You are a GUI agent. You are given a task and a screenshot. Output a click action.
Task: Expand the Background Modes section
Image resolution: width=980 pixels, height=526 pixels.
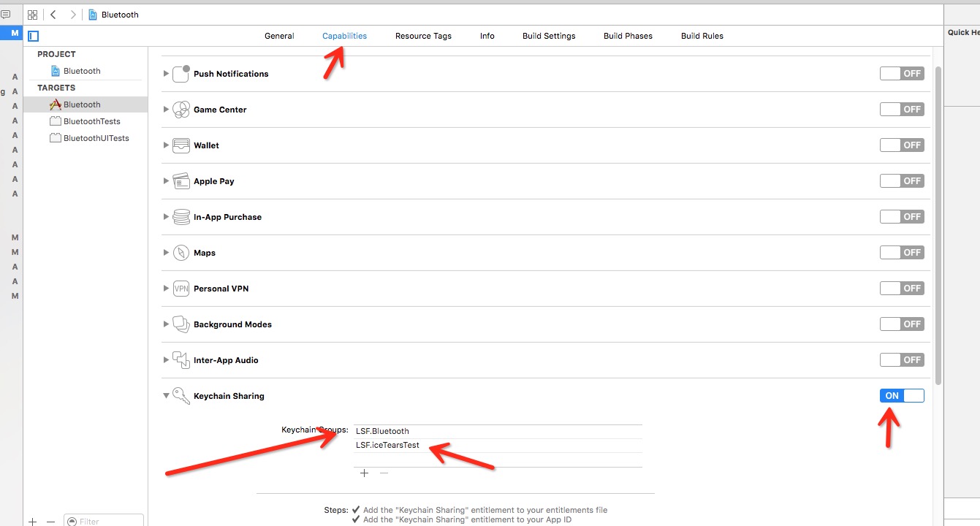167,324
